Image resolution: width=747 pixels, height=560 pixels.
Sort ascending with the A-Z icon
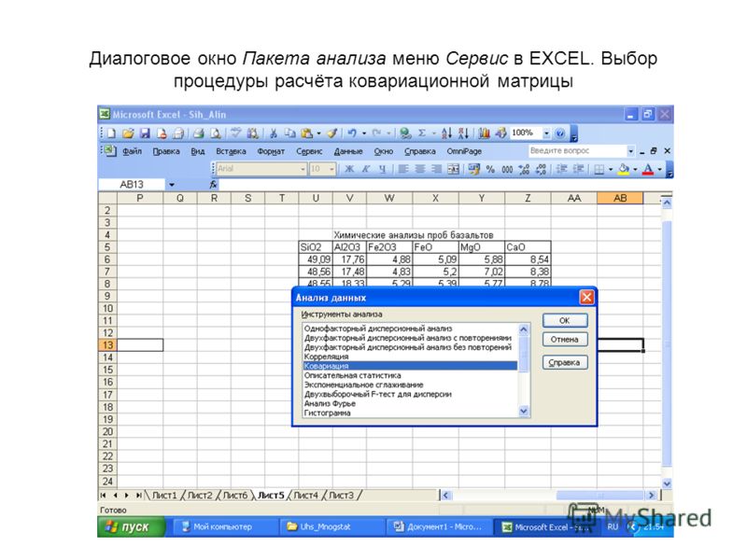point(446,133)
